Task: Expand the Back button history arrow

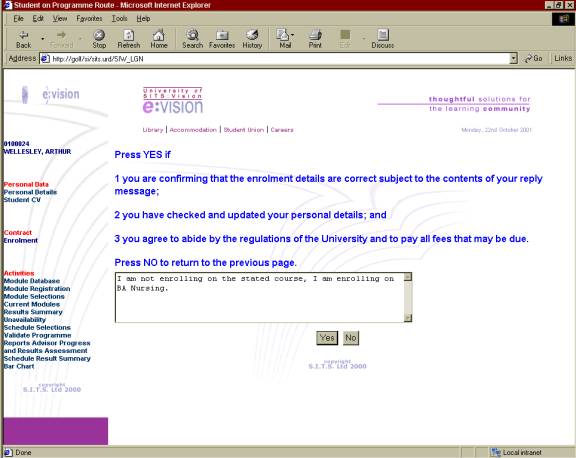Action: coord(43,38)
